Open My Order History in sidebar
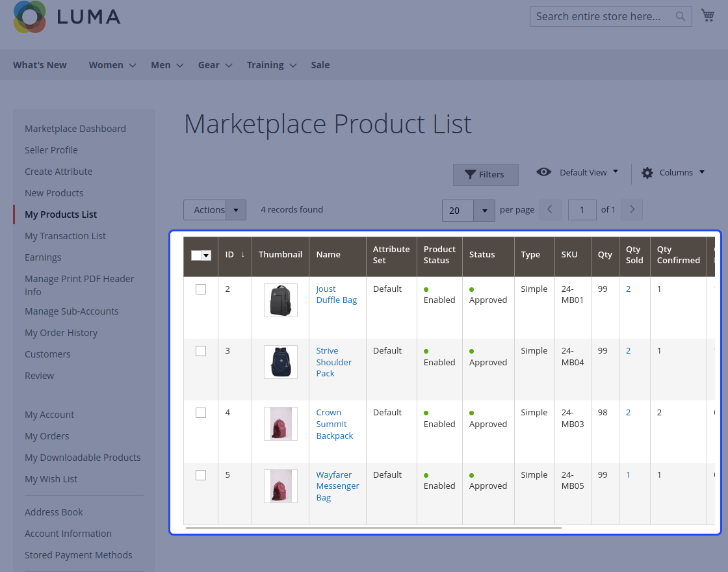Screen dimensions: 728x572 pyautogui.click(x=61, y=332)
